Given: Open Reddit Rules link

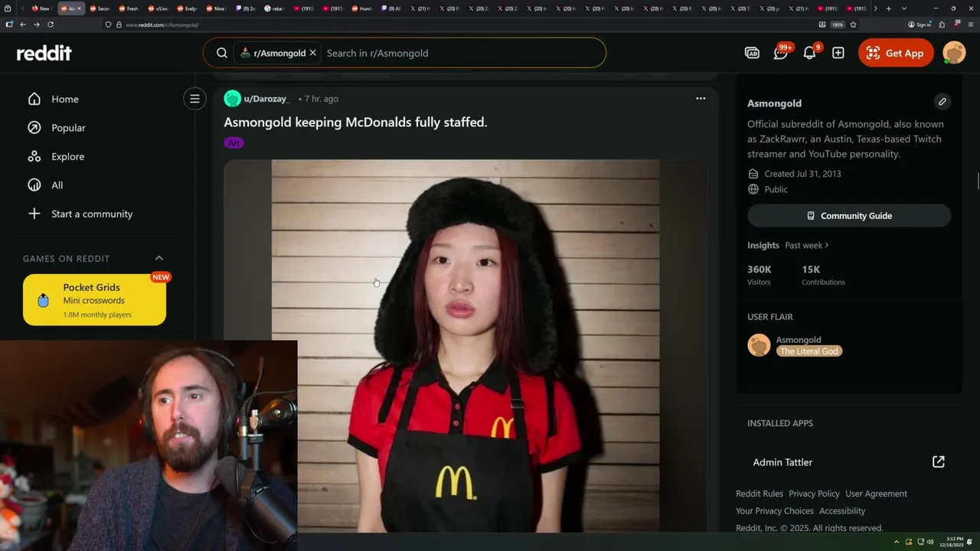Looking at the screenshot, I should 759,494.
